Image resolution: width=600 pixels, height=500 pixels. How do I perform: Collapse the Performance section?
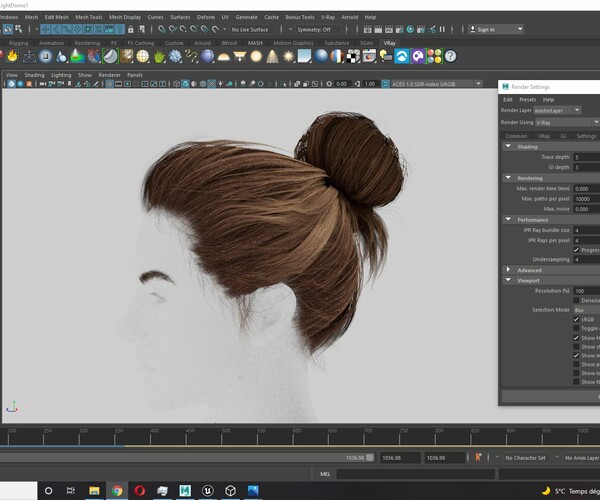click(508, 220)
